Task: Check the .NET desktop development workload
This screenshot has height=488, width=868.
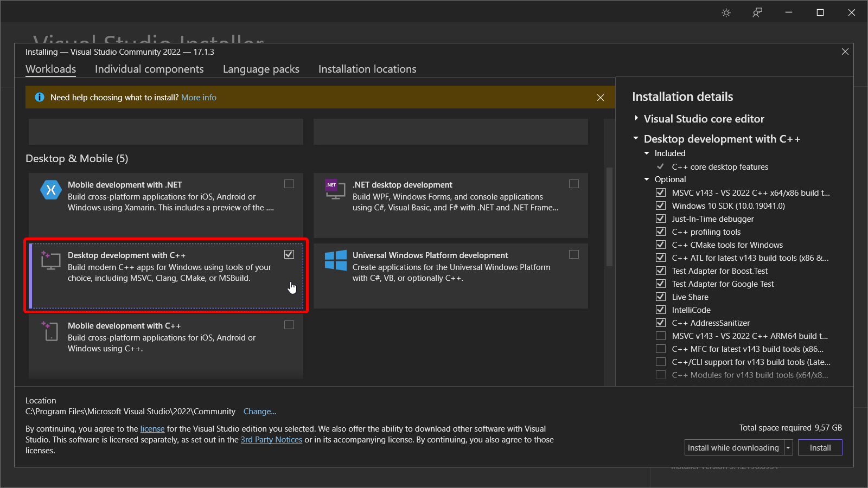Action: click(x=574, y=184)
